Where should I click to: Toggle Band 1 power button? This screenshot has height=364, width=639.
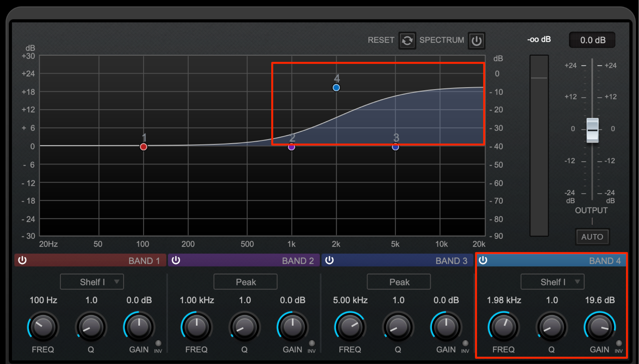[23, 260]
